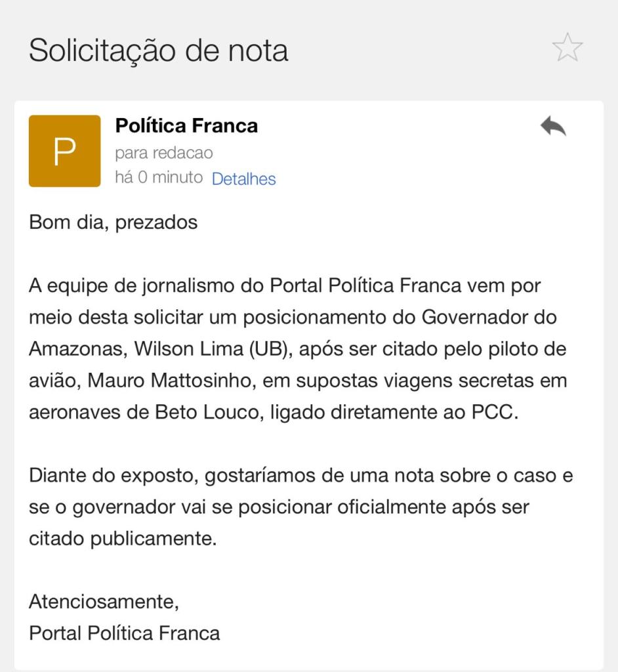
Task: Click the reply arrow icon
Action: pos(553,125)
